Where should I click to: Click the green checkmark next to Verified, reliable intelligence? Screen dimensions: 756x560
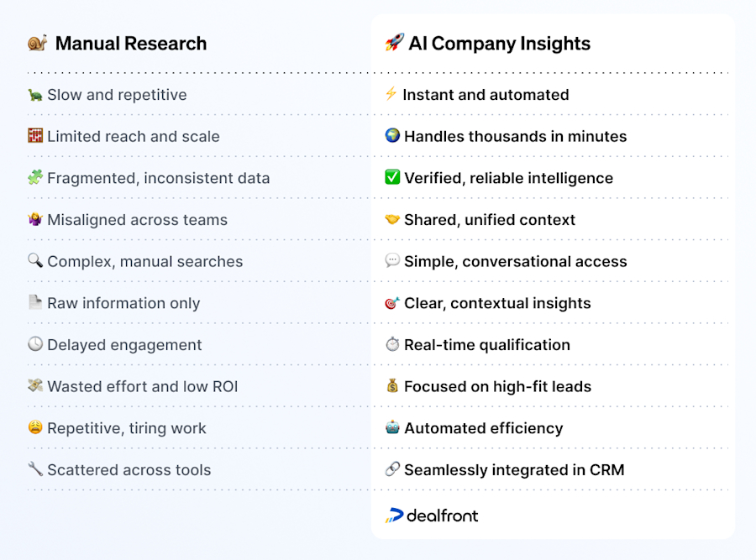392,177
